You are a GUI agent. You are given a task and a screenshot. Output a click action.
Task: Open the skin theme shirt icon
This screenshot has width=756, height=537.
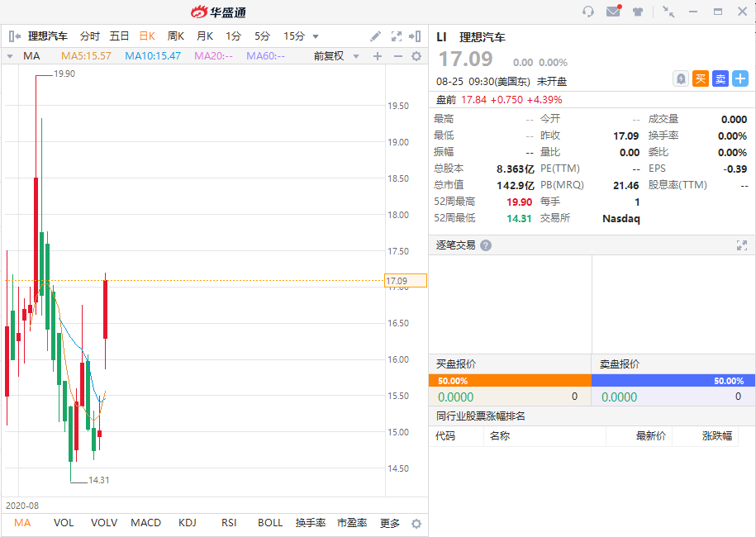pyautogui.click(x=638, y=12)
